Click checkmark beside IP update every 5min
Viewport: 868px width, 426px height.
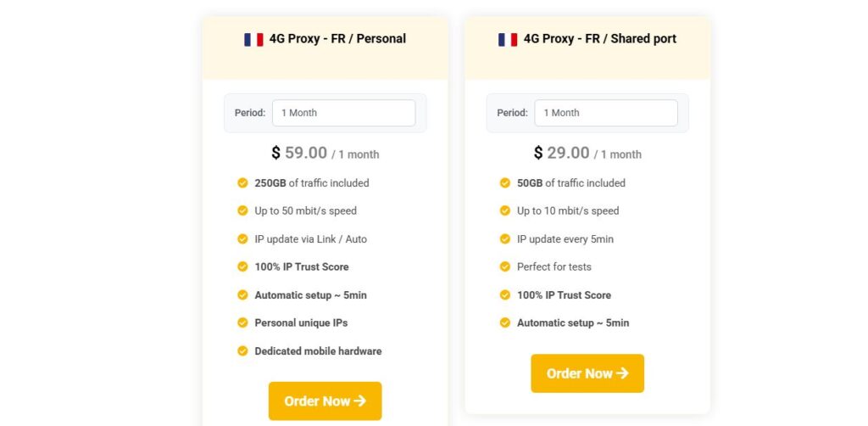505,238
